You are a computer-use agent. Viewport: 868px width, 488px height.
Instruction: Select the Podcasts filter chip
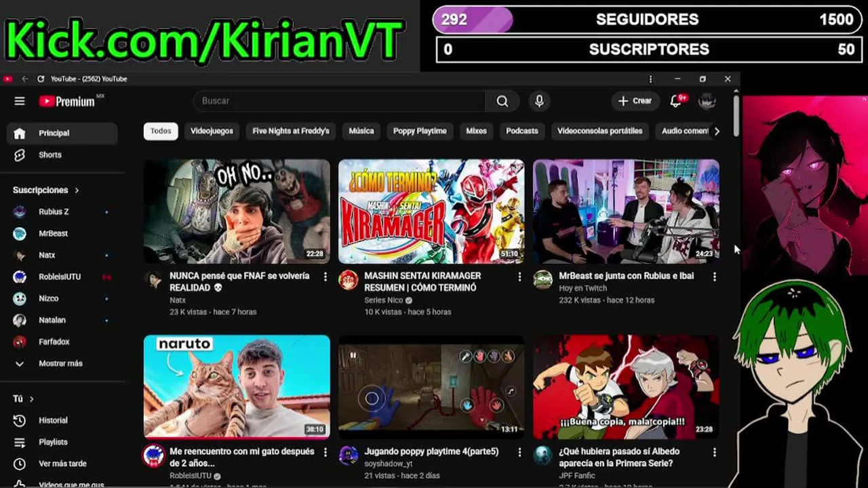click(x=522, y=131)
